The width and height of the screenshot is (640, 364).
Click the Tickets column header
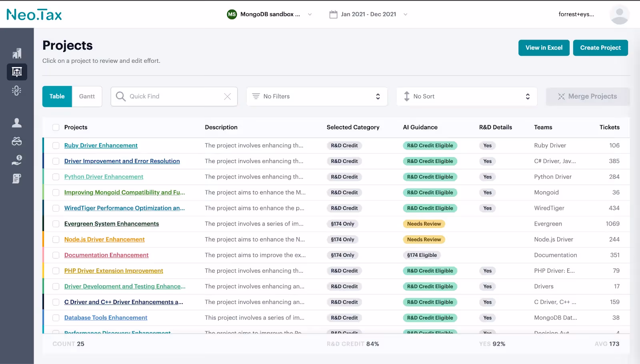[609, 127]
